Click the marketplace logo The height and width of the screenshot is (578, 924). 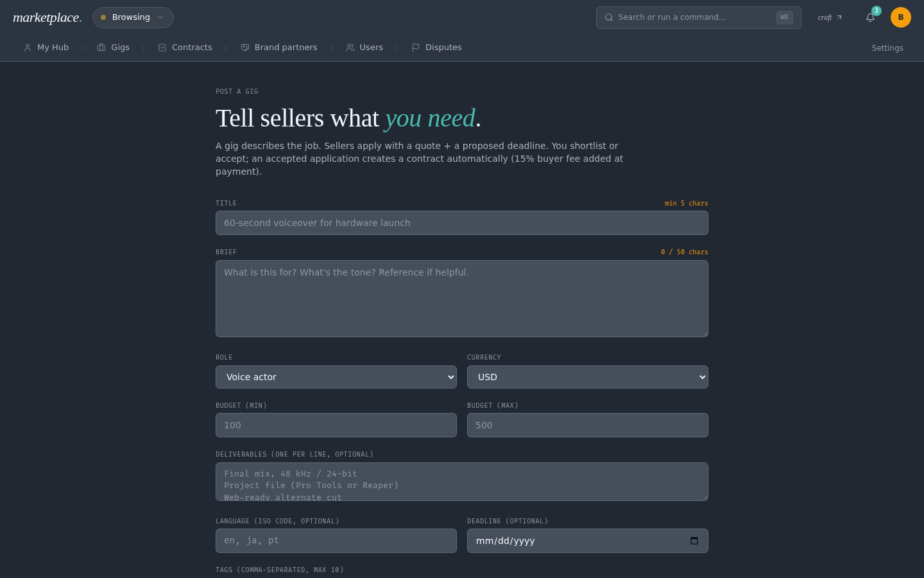tap(47, 17)
